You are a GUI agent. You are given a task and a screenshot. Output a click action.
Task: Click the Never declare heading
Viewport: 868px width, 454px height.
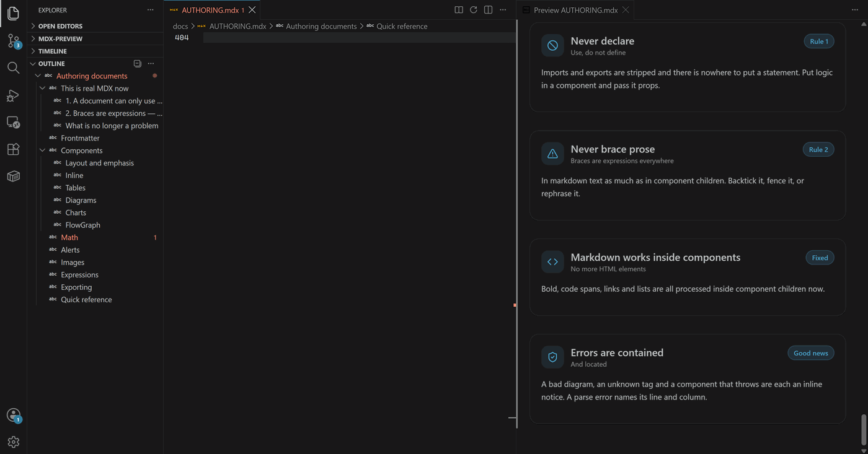[602, 41]
